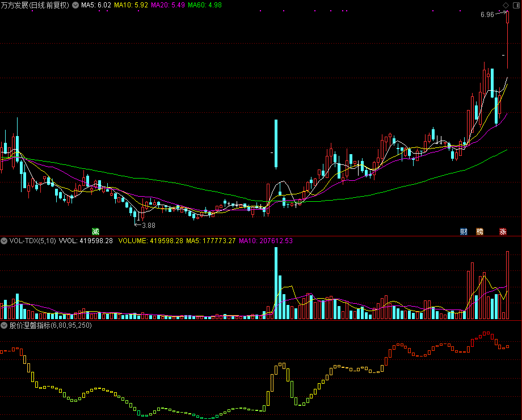Click the green 减 marker icon
Image resolution: width=522 pixels, height=420 pixels.
[95, 231]
